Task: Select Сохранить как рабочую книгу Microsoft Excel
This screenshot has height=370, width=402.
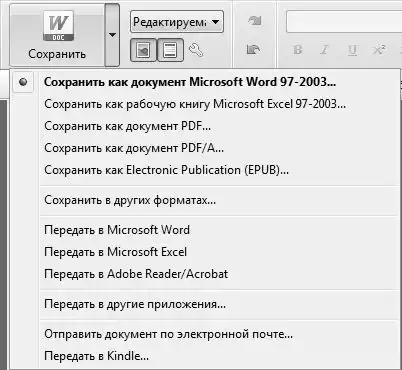Action: click(x=195, y=104)
